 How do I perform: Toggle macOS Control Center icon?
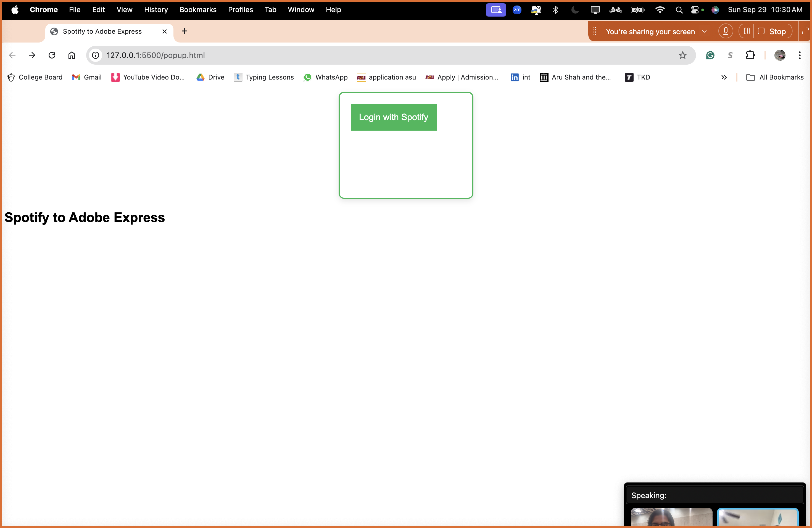tap(695, 10)
